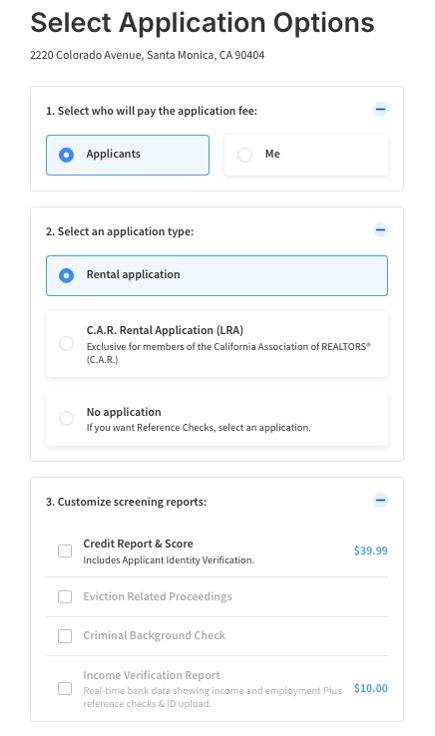Choose C.A.R. Rental Application (LRA) option
The image size is (435, 736).
click(66, 344)
